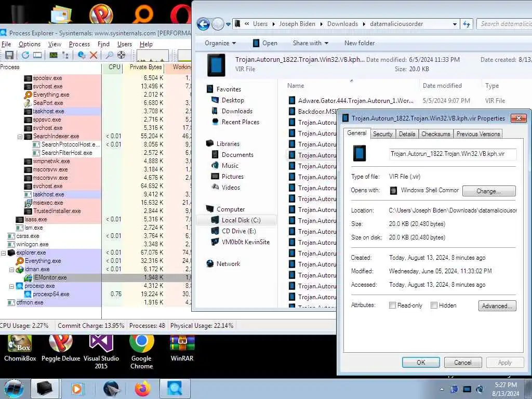Click the Refresh Now icon in Process Explorer
Viewport: 532px width, 399px height.
(25, 55)
